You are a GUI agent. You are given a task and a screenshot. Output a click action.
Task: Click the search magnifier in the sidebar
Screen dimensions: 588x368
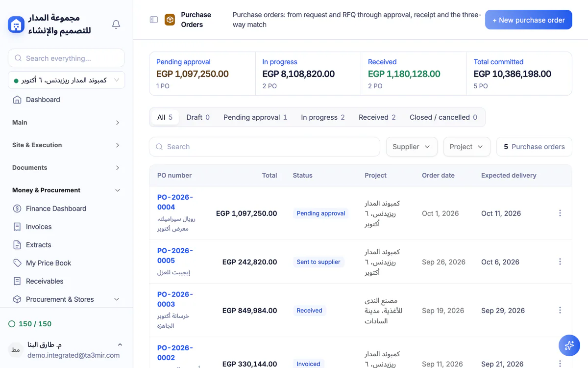[x=18, y=58]
